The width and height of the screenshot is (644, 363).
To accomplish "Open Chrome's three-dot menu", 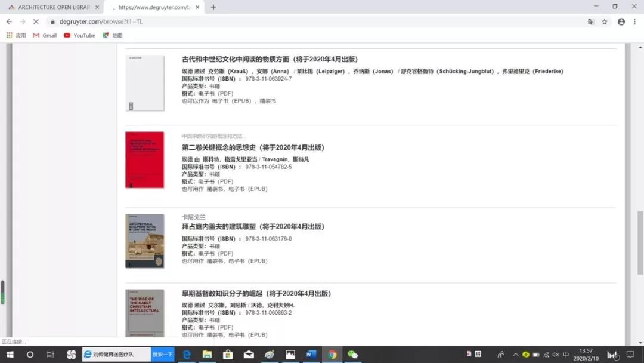I will pyautogui.click(x=634, y=21).
